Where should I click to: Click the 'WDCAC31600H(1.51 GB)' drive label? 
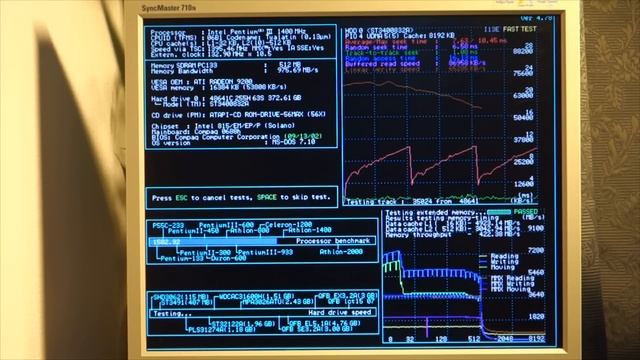click(x=257, y=296)
